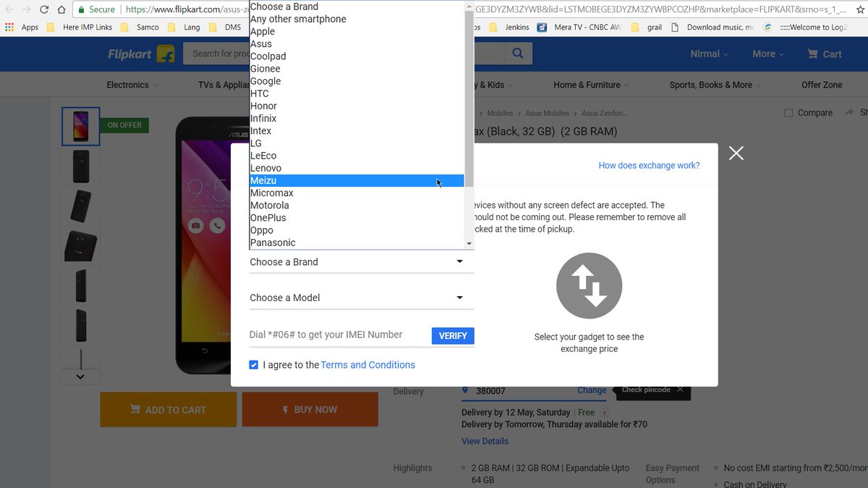Select Gionee in the list
The width and height of the screenshot is (868, 488).
[x=357, y=69]
